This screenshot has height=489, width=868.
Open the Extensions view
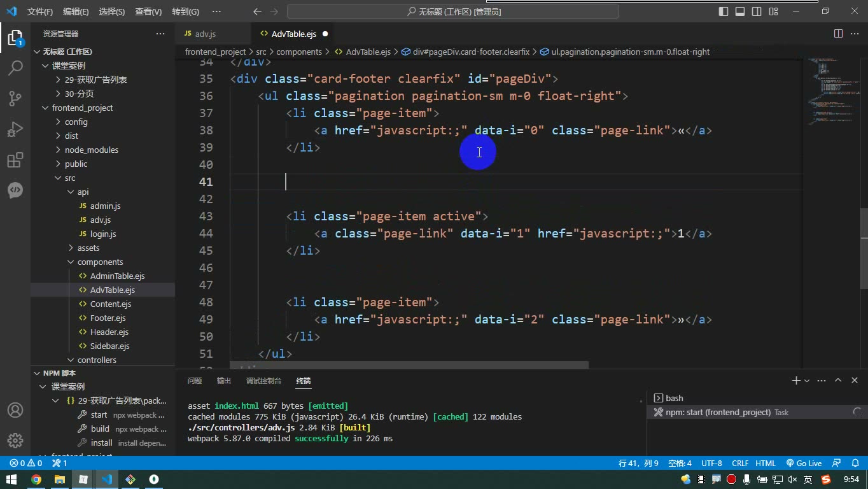coord(15,159)
